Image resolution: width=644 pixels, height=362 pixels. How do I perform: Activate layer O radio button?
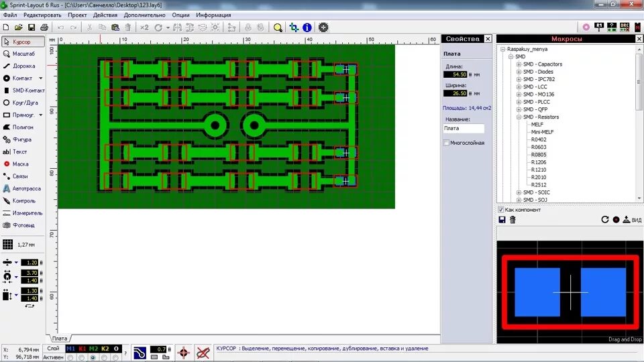(x=116, y=357)
